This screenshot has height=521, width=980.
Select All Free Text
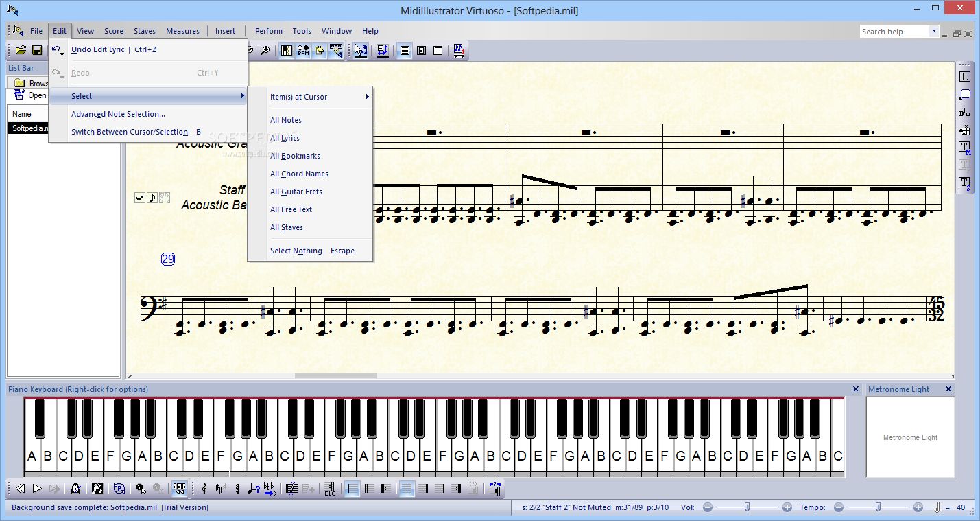tap(291, 209)
